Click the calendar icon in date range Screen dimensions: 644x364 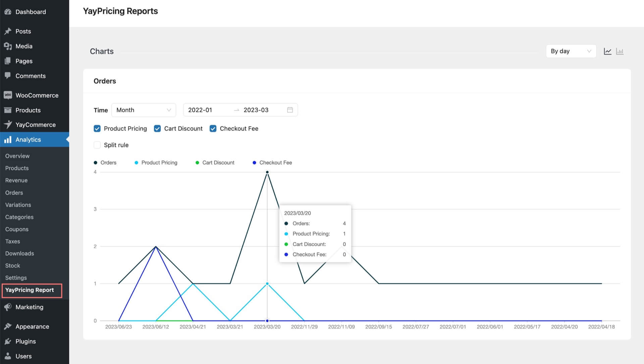[x=290, y=110]
